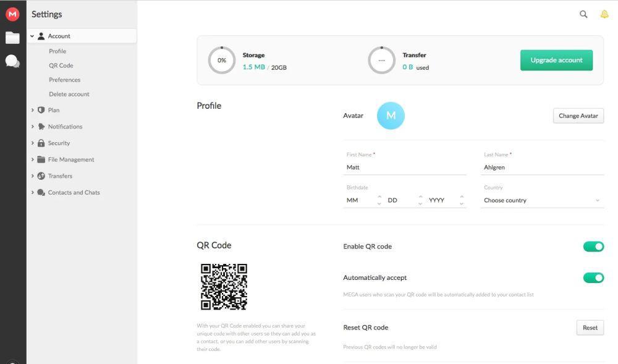Expand the Contacts and Chats chevron

click(32, 193)
